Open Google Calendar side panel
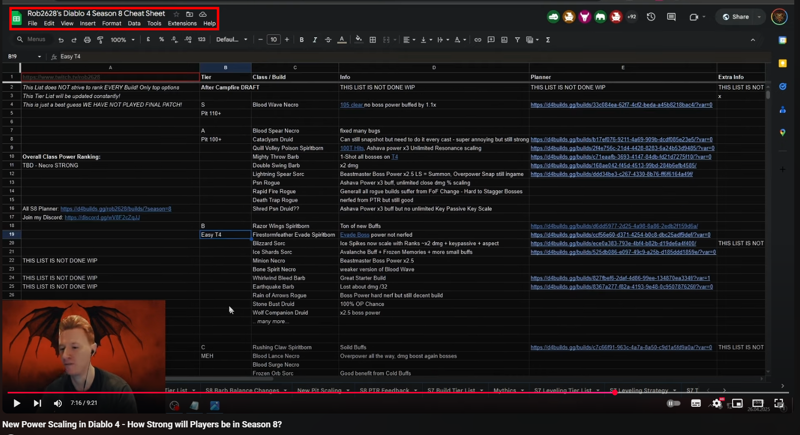800x435 pixels. pyautogui.click(x=783, y=40)
